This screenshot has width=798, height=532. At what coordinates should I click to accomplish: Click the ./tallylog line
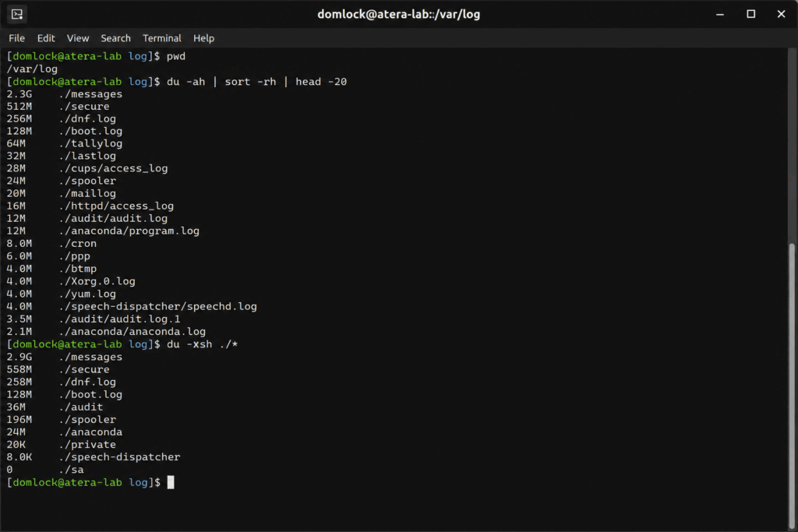(x=65, y=143)
